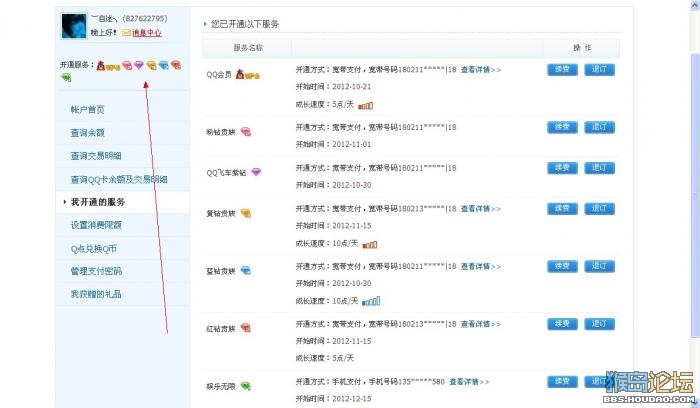
Task: Click the QQ会员 VIP penguin icon in 开通服务
Action: pyautogui.click(x=108, y=66)
